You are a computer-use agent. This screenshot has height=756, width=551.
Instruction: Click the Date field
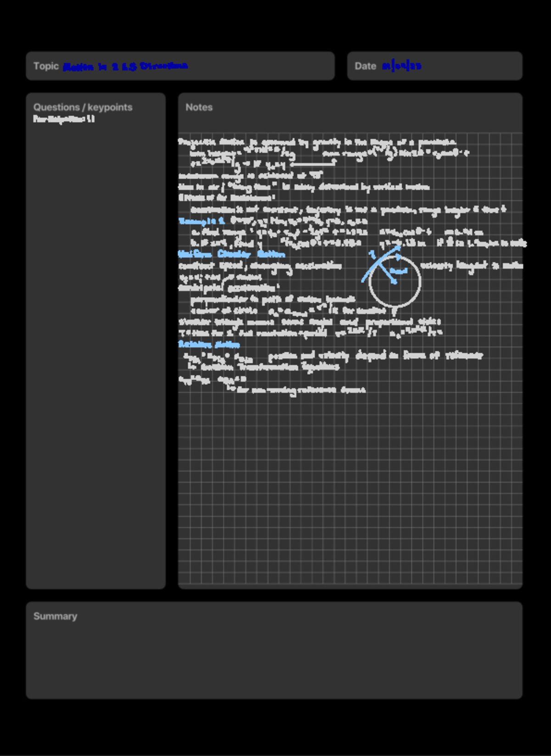[434, 66]
